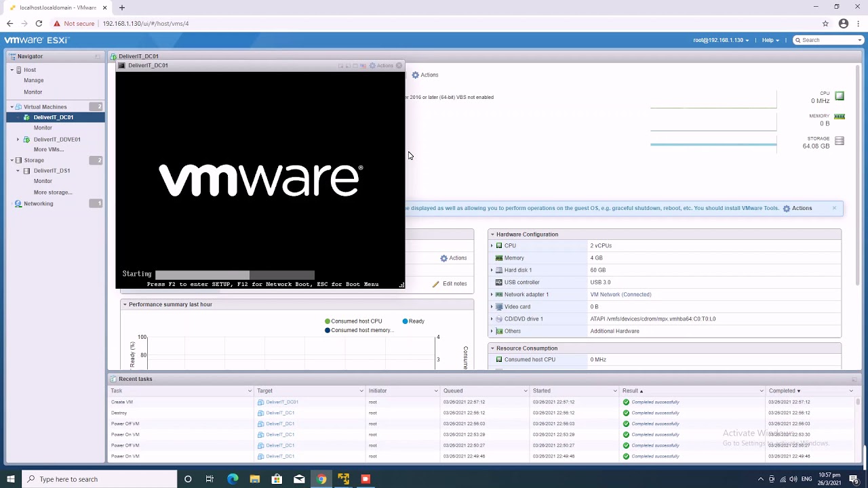The image size is (868, 488).
Task: Collapse the DeliverIT_DS1 tree node
Action: tap(18, 171)
